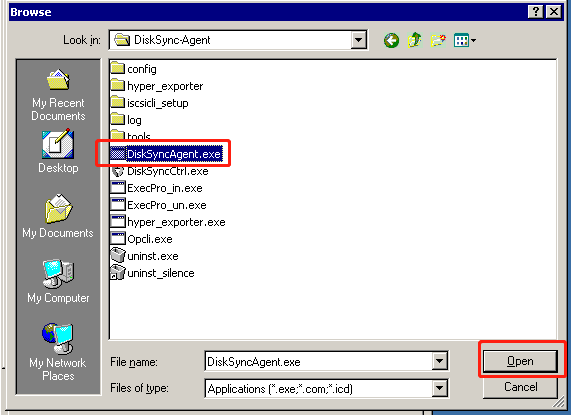
Task: Open the Look in DiskSync-Agent combo box
Action: pos(239,40)
